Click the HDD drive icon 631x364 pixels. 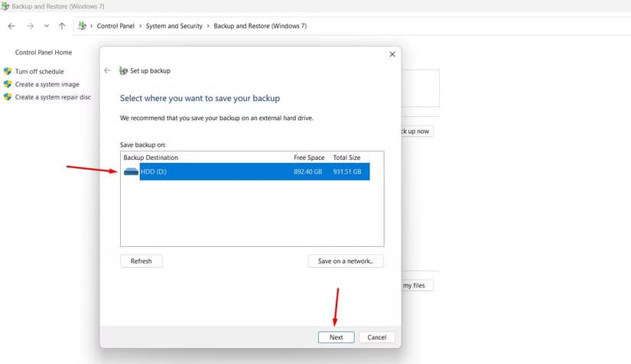point(131,172)
